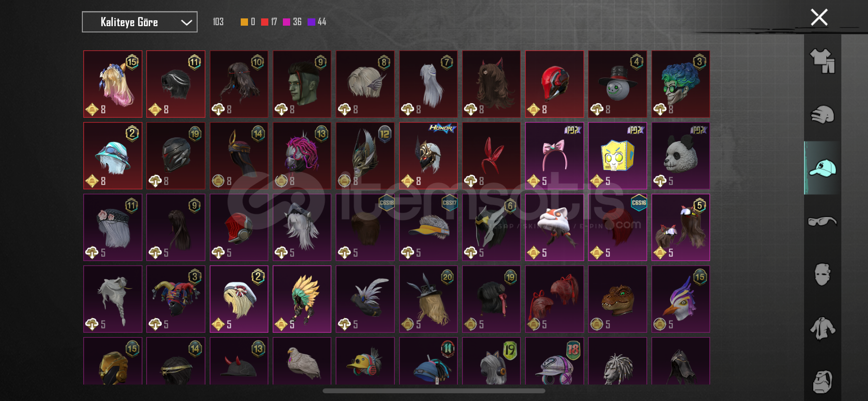868x401 pixels.
Task: Open the backpack category icon
Action: tap(822, 382)
